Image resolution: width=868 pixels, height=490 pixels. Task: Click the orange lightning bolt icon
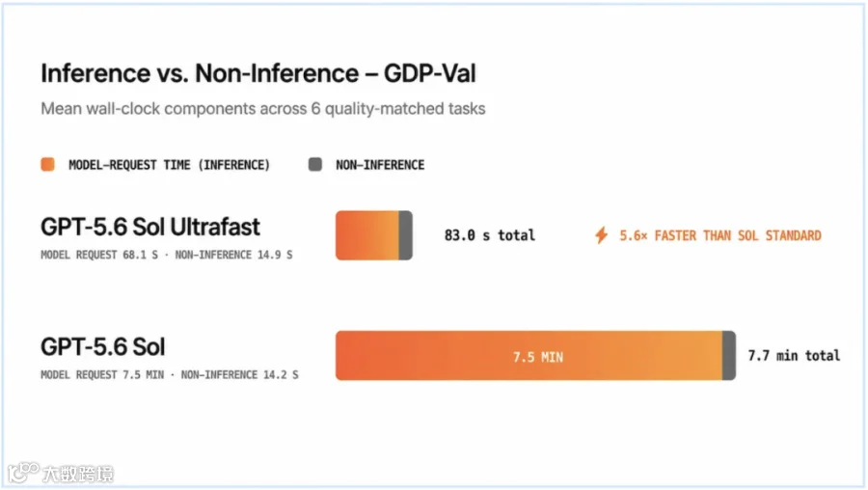[601, 235]
